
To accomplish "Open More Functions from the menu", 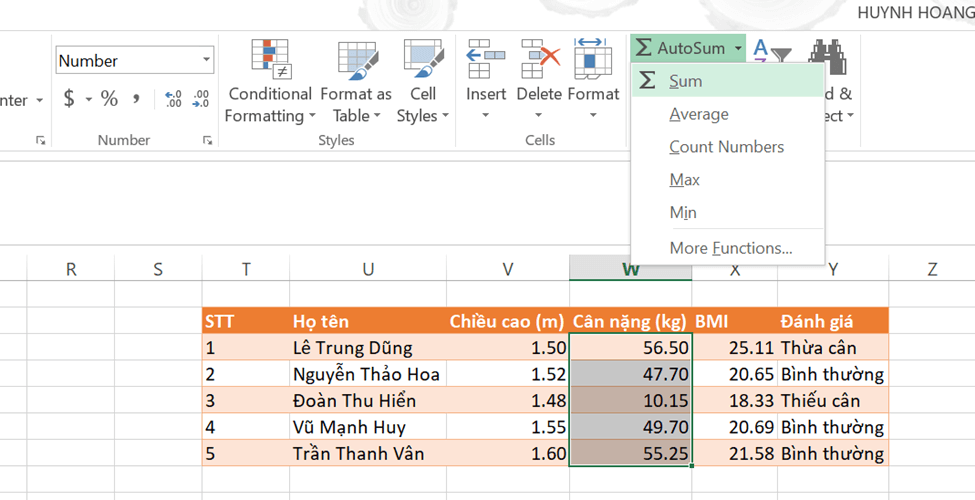I will [728, 248].
